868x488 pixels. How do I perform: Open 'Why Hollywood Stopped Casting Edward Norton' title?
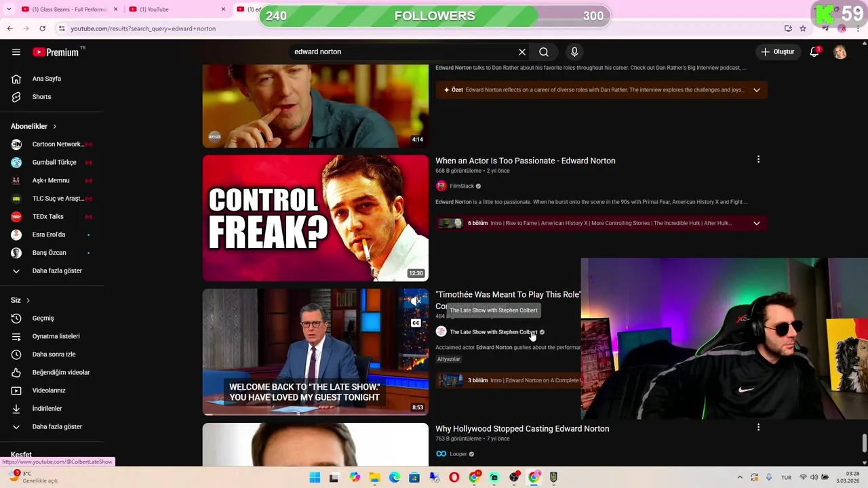pos(522,429)
